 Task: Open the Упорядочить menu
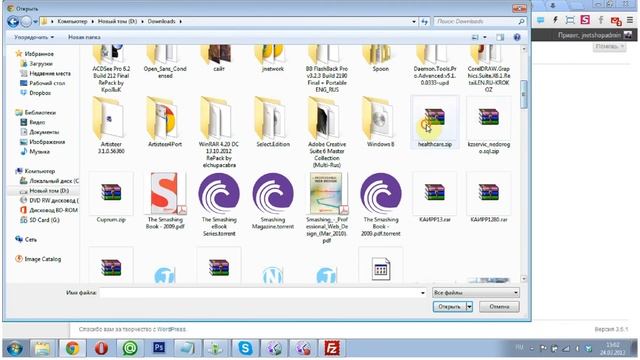pos(34,37)
